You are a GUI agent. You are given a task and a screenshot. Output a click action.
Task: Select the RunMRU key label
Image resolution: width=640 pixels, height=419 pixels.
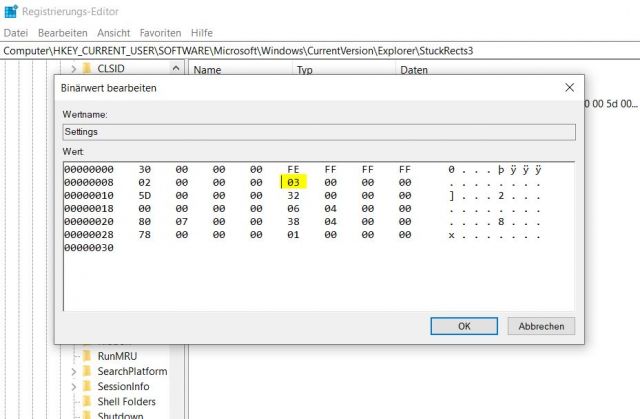[x=117, y=356]
